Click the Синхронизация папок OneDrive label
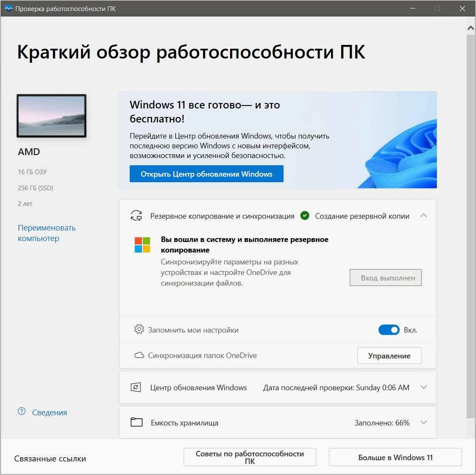476x475 pixels. [x=203, y=356]
